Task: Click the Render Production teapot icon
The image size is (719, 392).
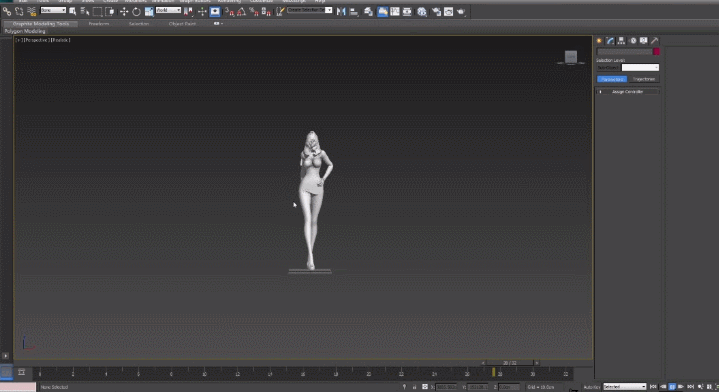Action: [x=461, y=11]
